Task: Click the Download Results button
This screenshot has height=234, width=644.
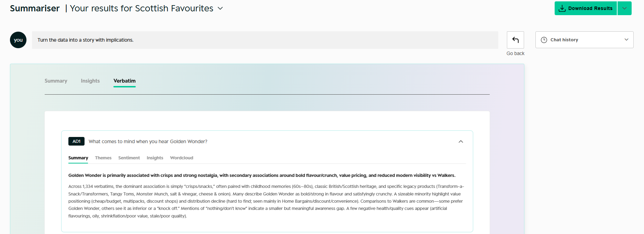Action: (x=586, y=8)
